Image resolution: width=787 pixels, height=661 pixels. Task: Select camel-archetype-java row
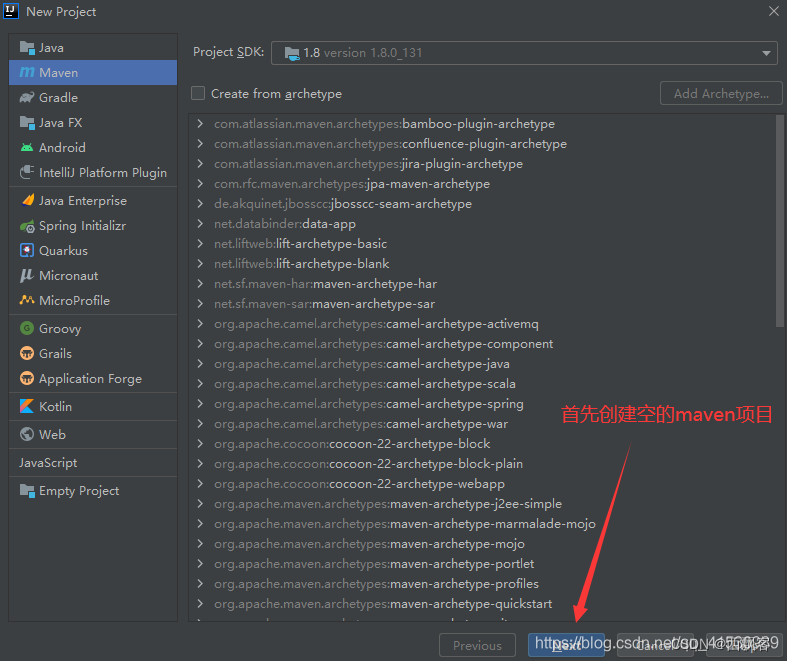[x=482, y=363]
